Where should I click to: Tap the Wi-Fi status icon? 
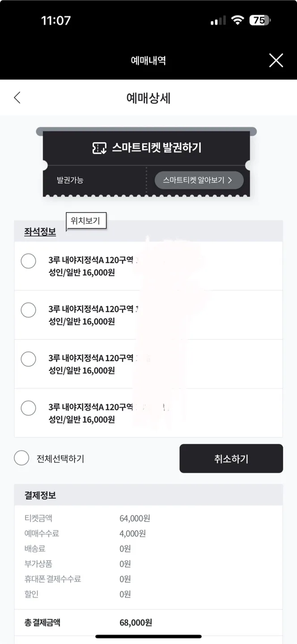238,20
